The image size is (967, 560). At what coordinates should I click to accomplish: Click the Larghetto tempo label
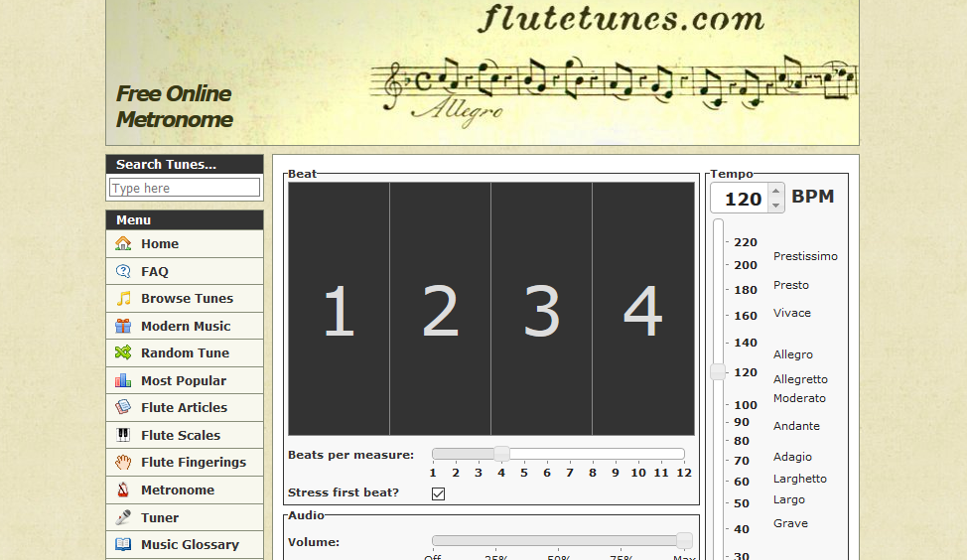(x=800, y=479)
